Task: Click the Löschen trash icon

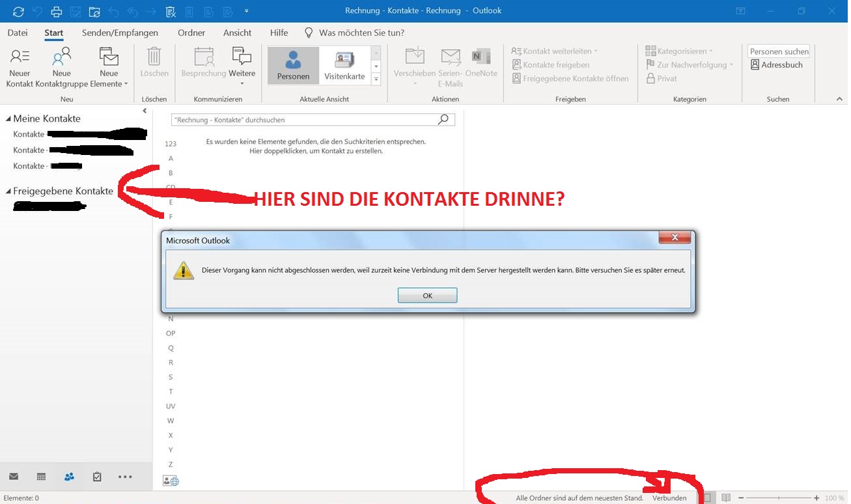Action: [154, 56]
